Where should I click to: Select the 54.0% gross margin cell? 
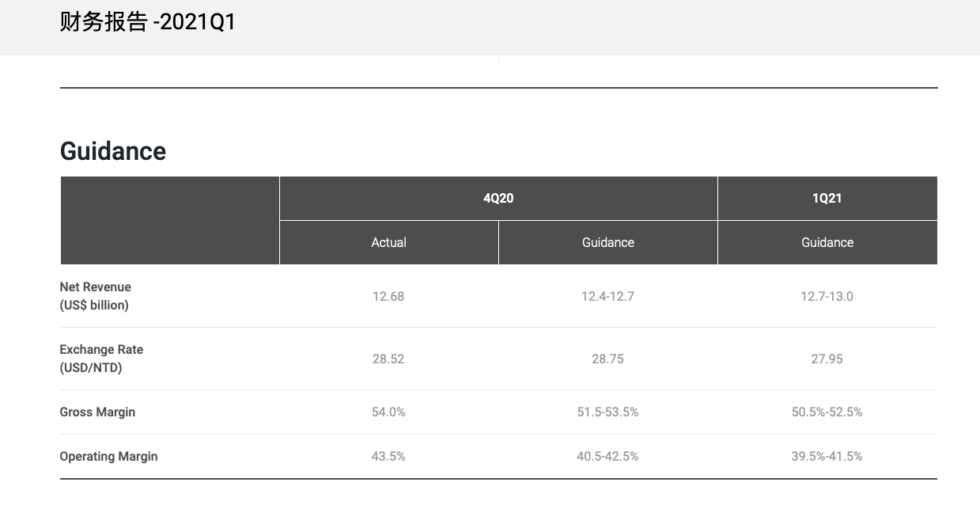pos(388,412)
